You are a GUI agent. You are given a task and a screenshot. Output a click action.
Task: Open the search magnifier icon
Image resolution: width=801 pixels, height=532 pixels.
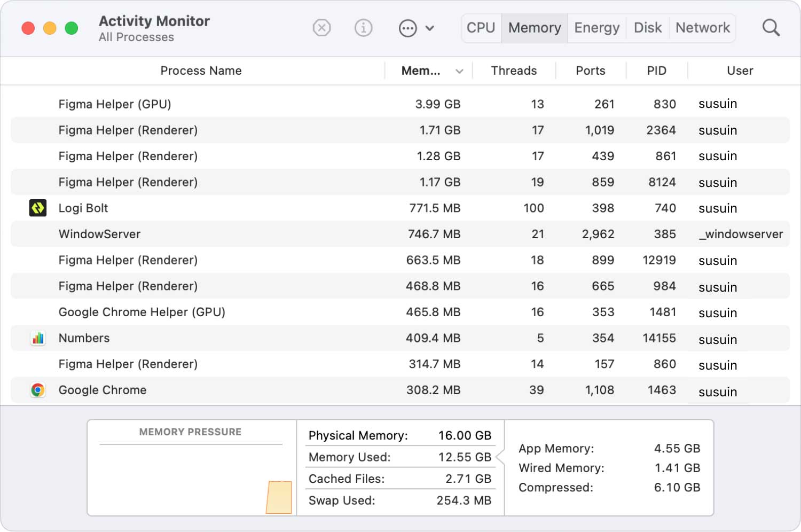click(x=771, y=28)
